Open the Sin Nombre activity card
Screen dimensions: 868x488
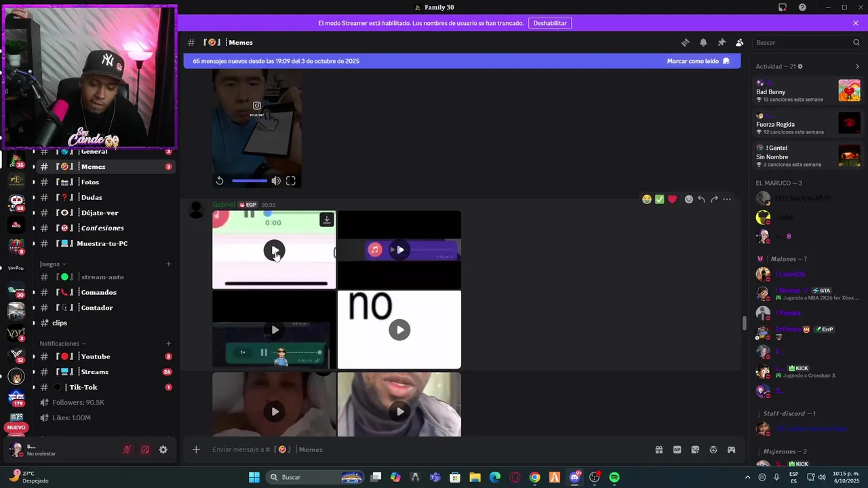[808, 156]
